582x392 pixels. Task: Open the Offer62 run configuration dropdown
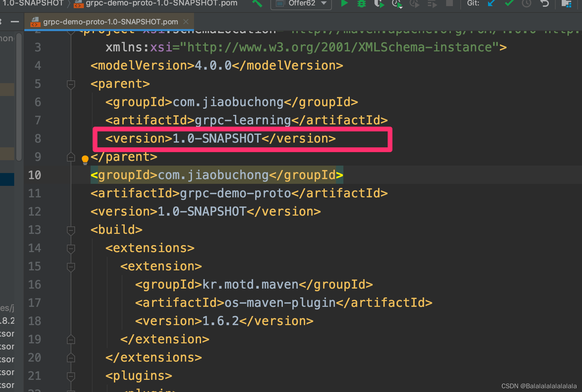click(x=301, y=3)
